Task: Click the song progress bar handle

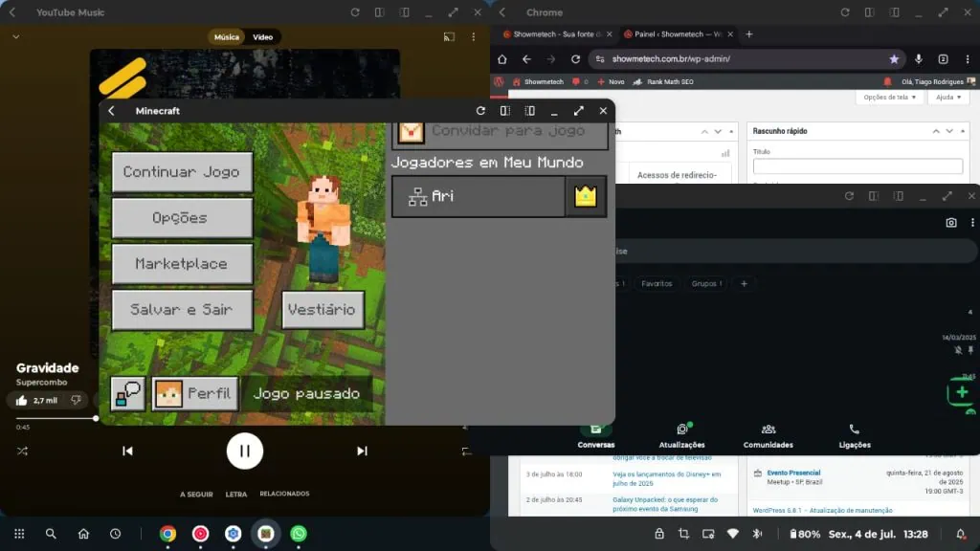Action: coord(96,418)
